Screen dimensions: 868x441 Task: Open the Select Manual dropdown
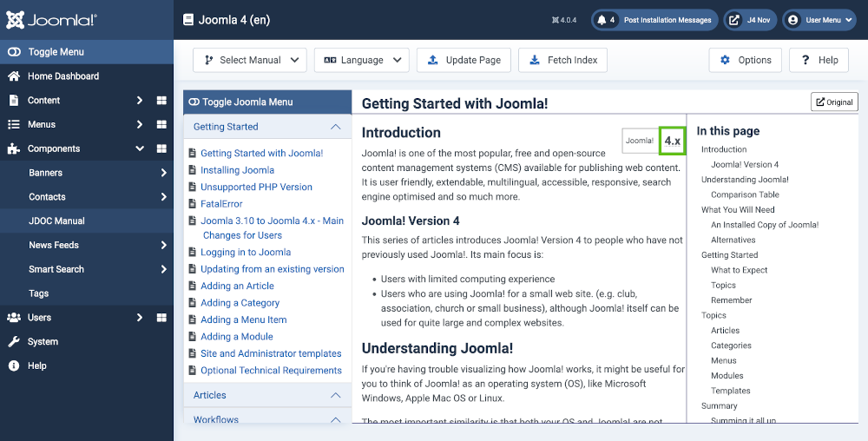(x=250, y=60)
